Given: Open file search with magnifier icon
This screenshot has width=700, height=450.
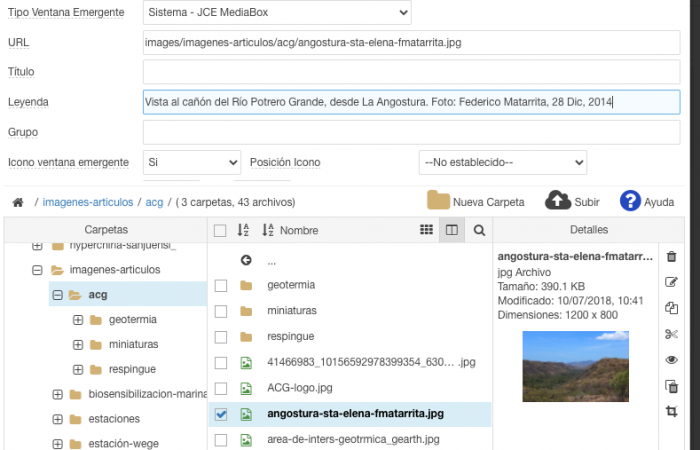Looking at the screenshot, I should pyautogui.click(x=479, y=230).
